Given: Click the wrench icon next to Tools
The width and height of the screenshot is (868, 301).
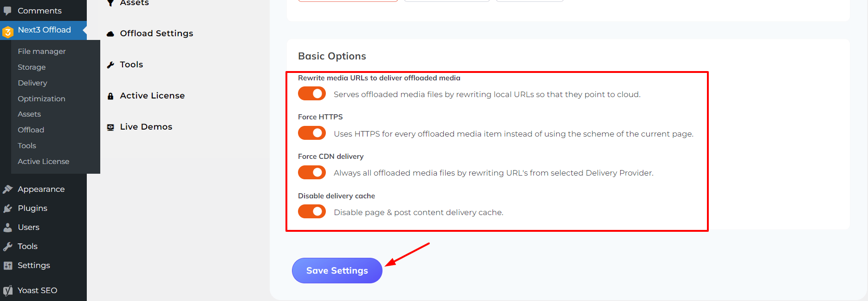Looking at the screenshot, I should [x=110, y=64].
